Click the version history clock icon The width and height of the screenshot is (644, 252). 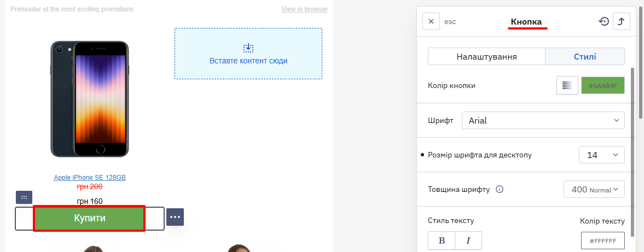[604, 21]
